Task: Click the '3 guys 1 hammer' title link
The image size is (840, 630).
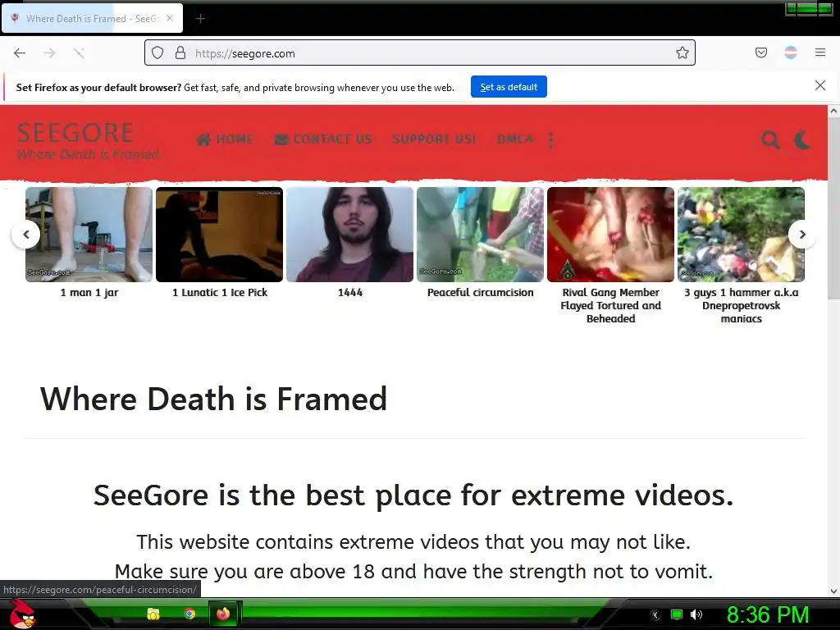Action: pyautogui.click(x=742, y=305)
